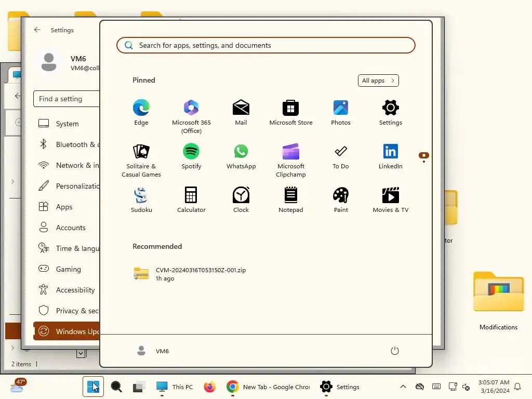Switch to Settings taskbar button
This screenshot has height=399, width=532.
point(340,387)
